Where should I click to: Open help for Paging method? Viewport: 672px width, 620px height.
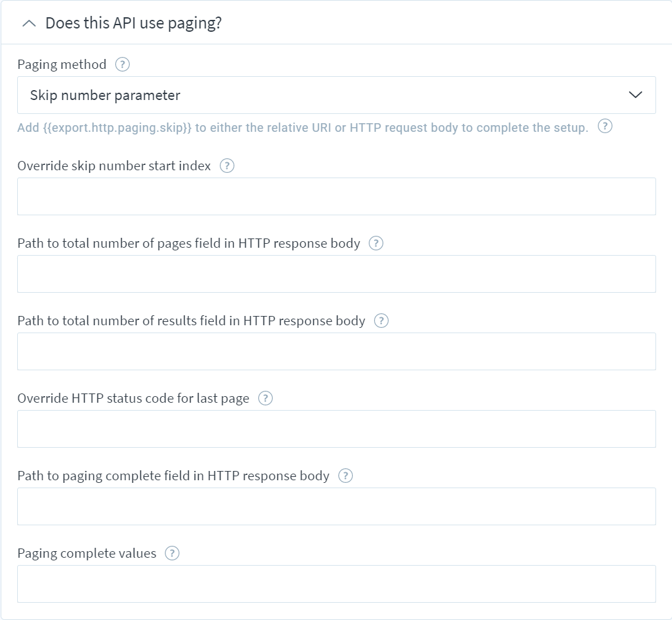[x=122, y=65]
